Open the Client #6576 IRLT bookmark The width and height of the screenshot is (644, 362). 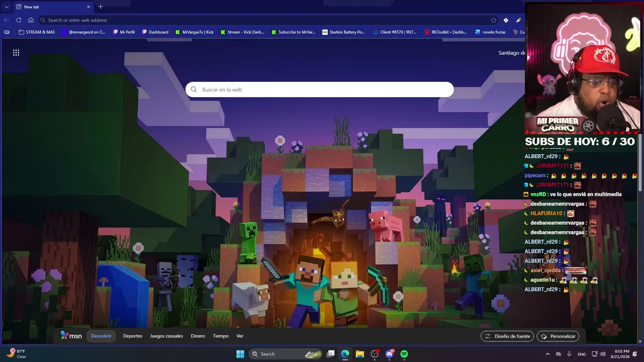(x=395, y=32)
